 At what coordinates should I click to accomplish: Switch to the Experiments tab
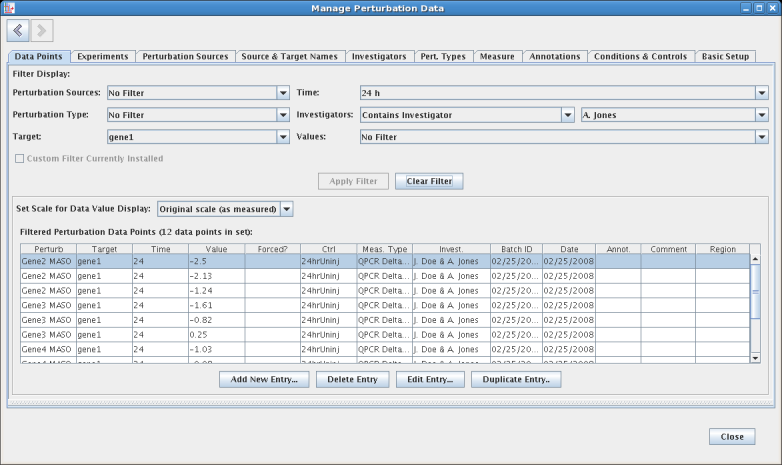point(102,57)
